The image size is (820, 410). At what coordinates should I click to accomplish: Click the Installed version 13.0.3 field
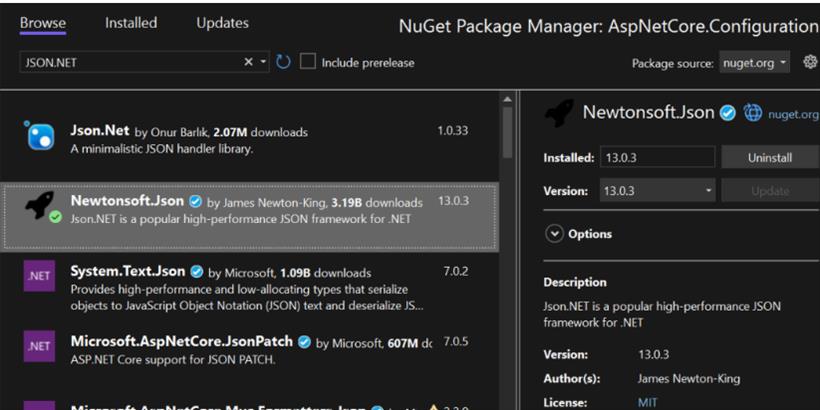pyautogui.click(x=657, y=157)
